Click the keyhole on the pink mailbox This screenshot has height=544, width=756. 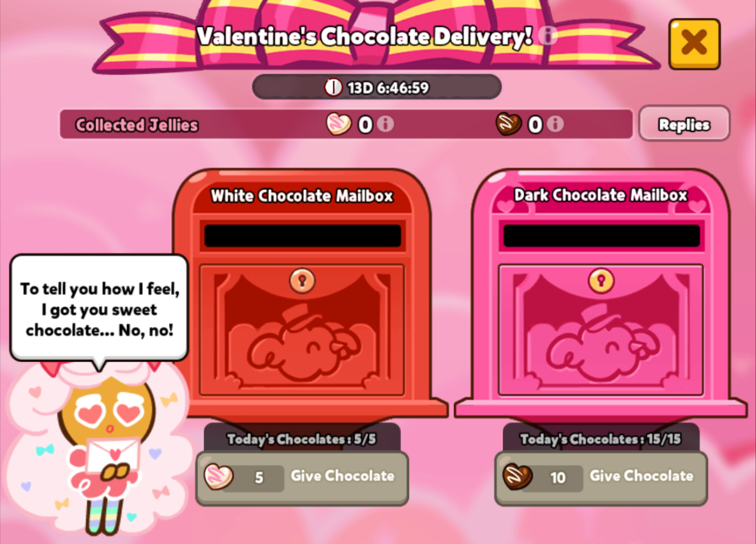coord(601,281)
